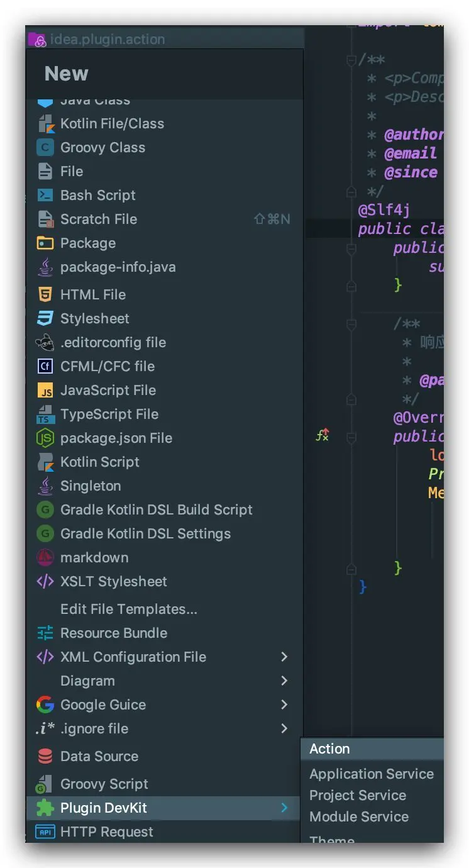Open Edit File Templates...
The image size is (469, 868).
tap(128, 609)
